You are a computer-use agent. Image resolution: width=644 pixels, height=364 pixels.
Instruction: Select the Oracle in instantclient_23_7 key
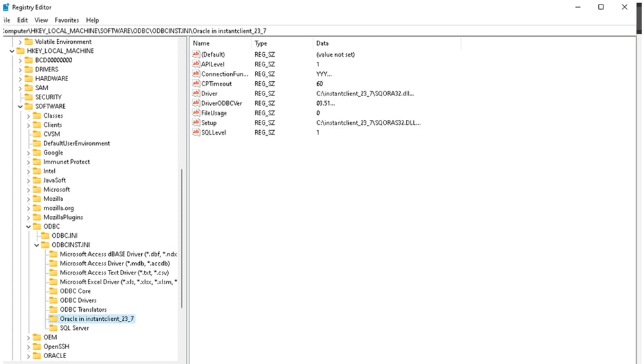click(97, 319)
